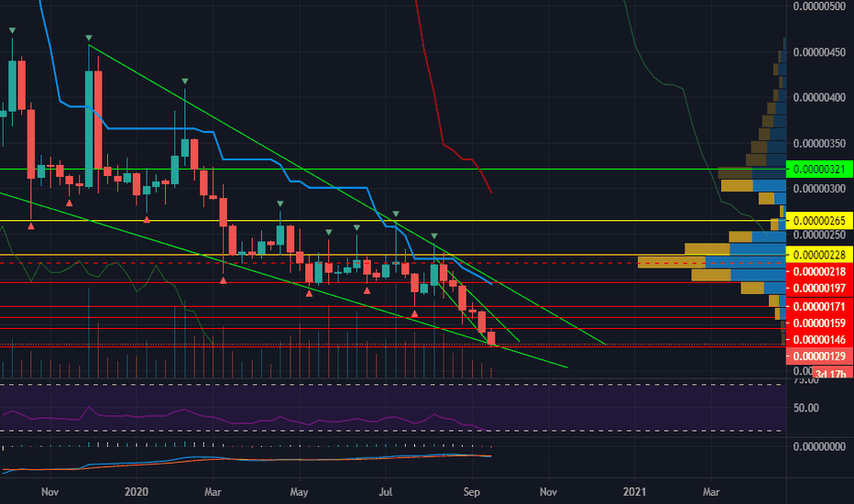Click the Nov label just before 2021

tap(548, 492)
